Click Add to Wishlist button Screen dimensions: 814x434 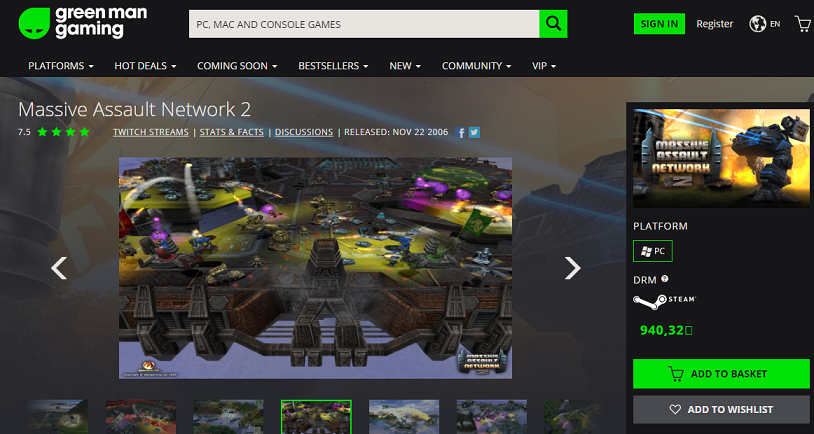coord(721,410)
